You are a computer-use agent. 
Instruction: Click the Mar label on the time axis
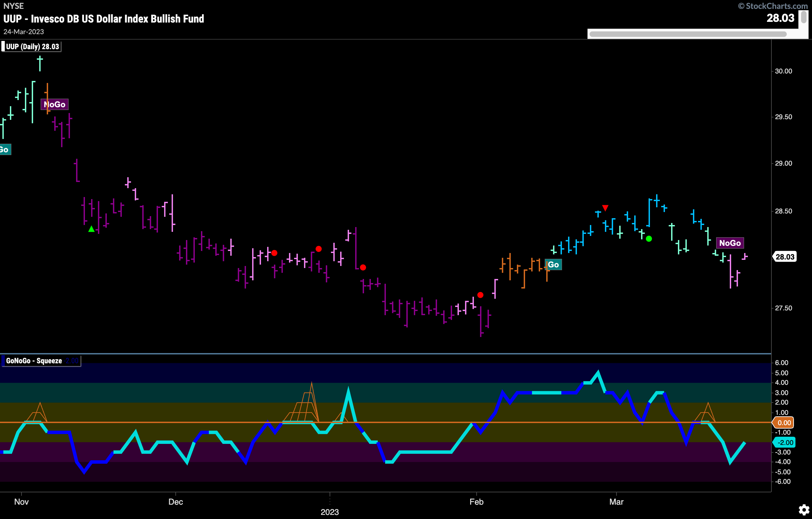click(617, 502)
